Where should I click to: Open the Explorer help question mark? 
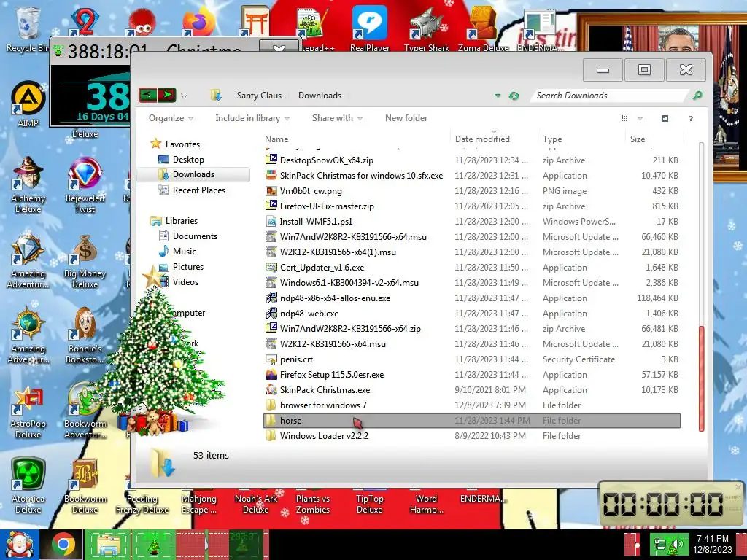pyautogui.click(x=691, y=118)
